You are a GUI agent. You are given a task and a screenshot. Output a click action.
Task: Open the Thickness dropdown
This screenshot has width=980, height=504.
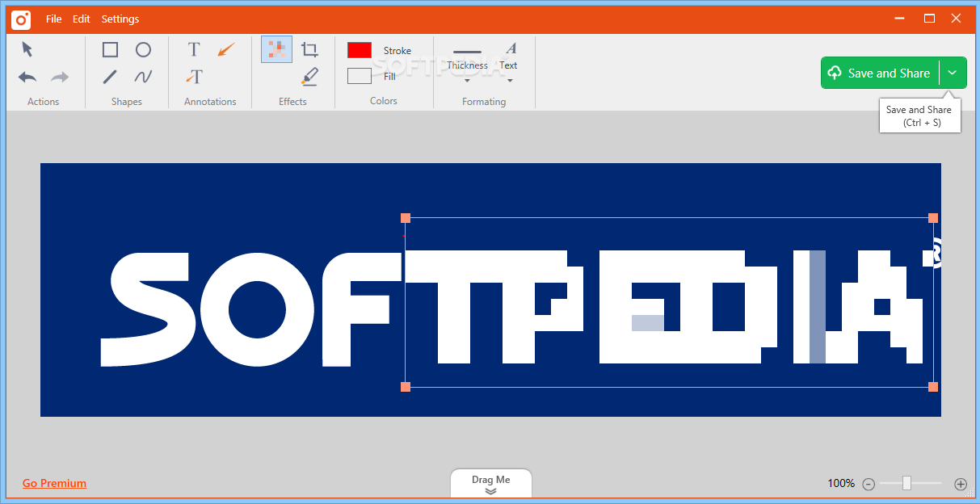467,65
